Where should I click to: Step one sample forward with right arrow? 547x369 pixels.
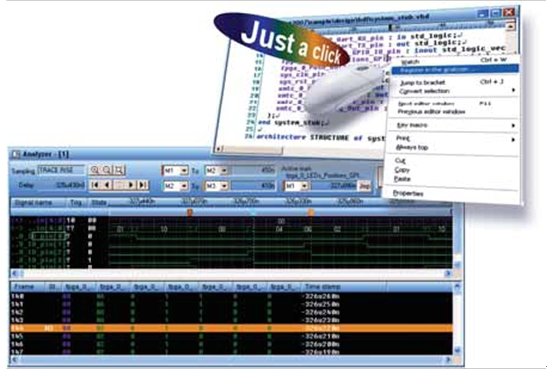[x=131, y=185]
